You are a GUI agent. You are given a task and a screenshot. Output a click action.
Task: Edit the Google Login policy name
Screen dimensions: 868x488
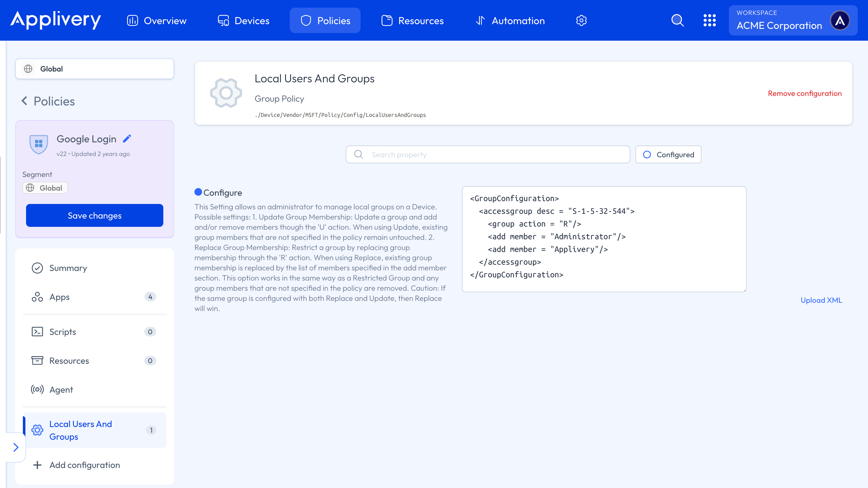pyautogui.click(x=127, y=138)
